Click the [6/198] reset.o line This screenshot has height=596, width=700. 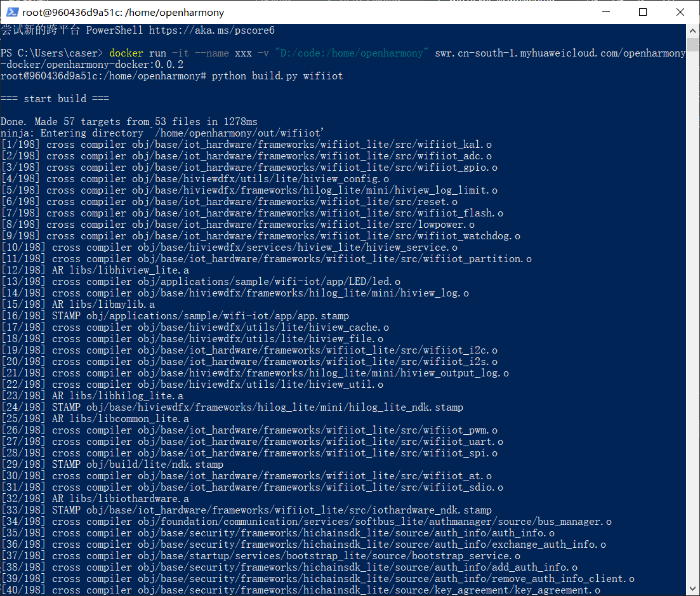click(x=229, y=202)
